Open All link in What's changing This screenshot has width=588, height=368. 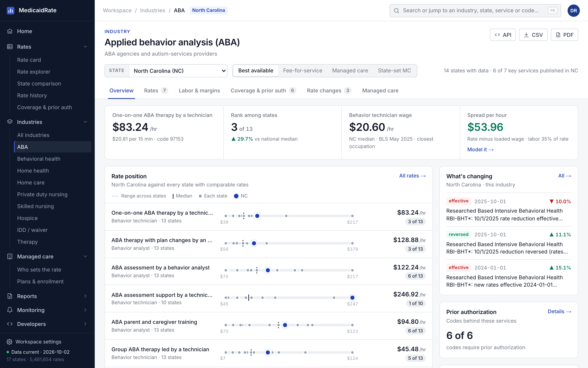click(565, 176)
